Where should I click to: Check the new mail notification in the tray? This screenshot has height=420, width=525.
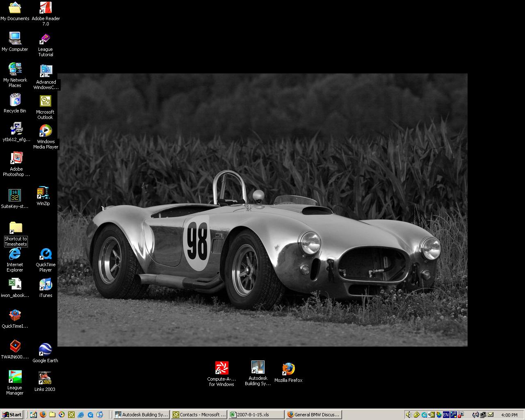491,414
